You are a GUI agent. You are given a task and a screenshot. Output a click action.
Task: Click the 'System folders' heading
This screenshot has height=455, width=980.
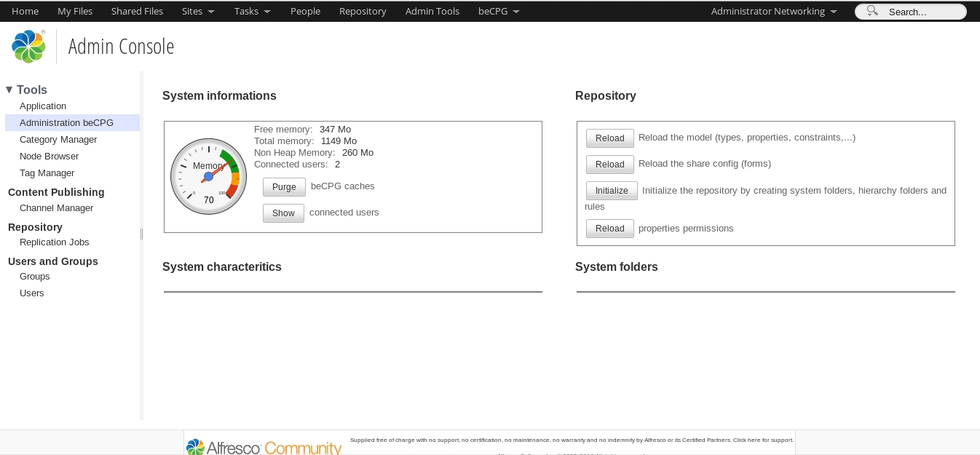point(617,266)
